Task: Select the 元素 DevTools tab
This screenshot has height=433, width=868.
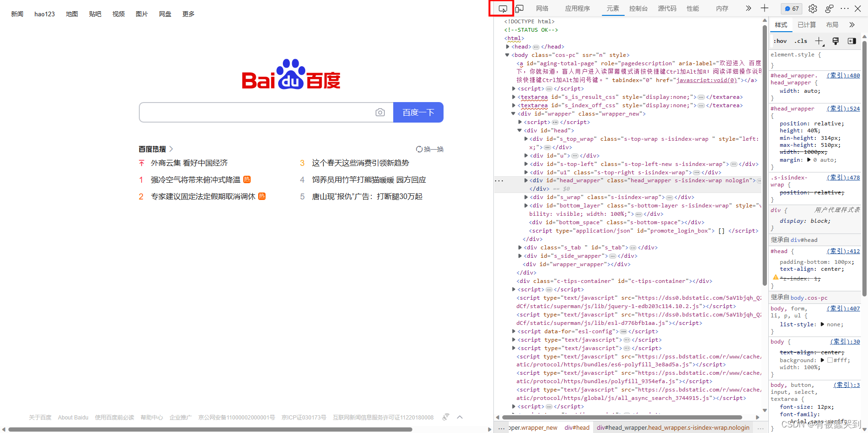Action: coord(613,8)
